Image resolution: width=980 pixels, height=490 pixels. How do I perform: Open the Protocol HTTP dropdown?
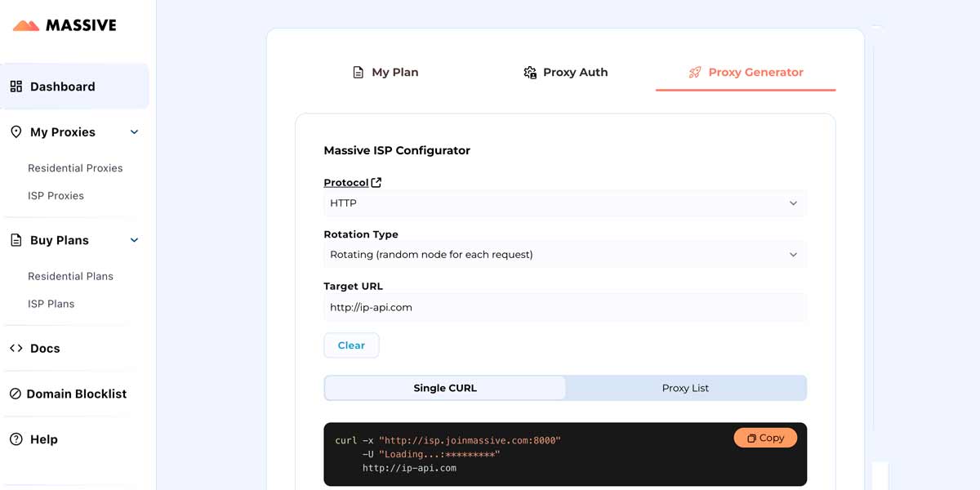(x=564, y=203)
